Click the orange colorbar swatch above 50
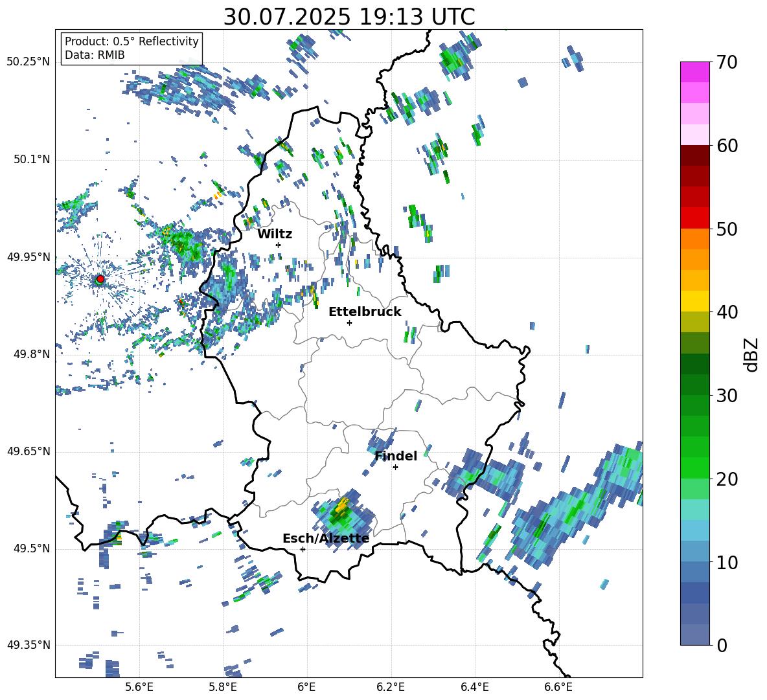767x700 pixels. [694, 239]
